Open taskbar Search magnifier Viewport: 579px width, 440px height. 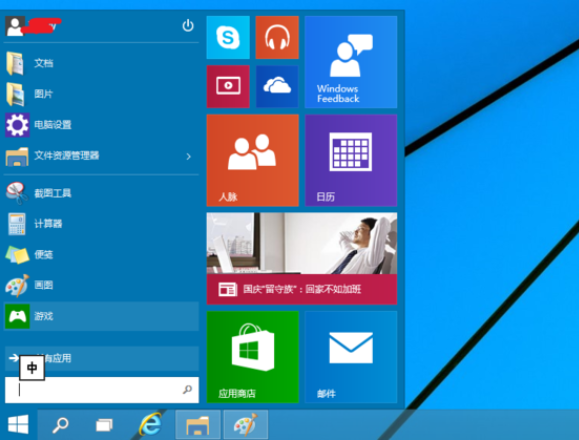[60, 425]
